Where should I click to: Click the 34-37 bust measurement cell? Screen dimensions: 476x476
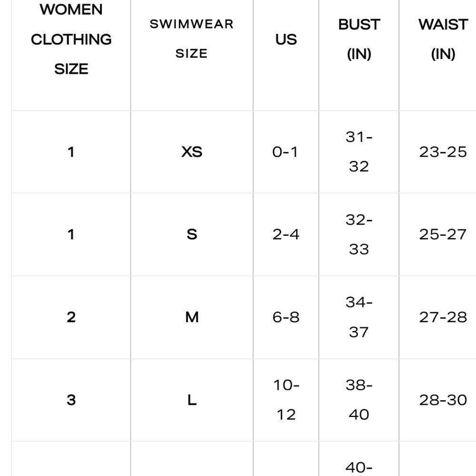point(359,317)
